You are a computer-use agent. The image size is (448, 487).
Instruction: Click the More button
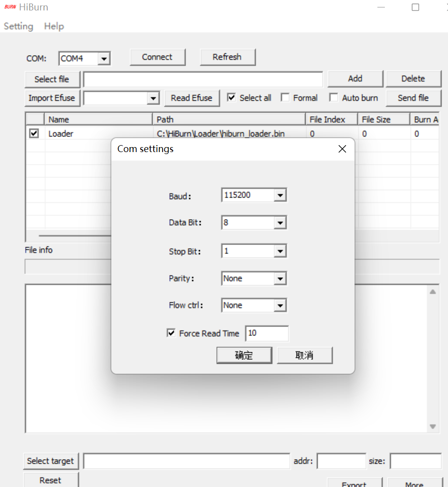415,483
